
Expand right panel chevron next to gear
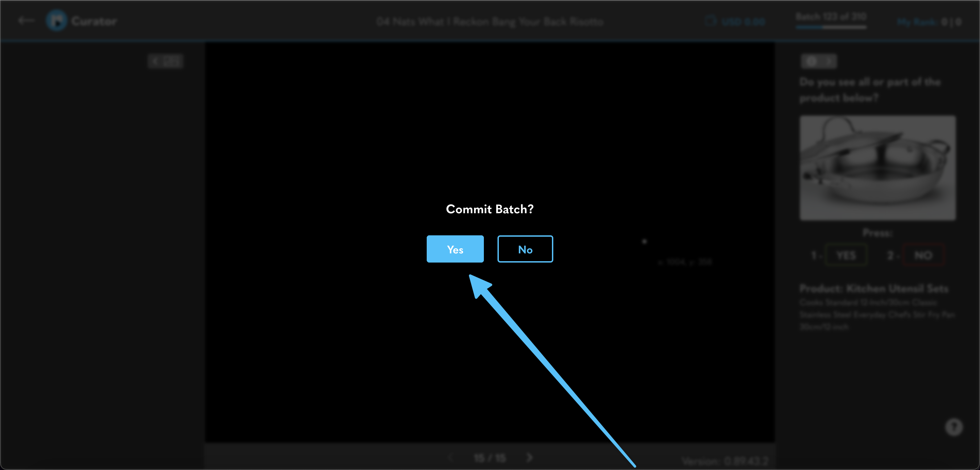(x=828, y=61)
